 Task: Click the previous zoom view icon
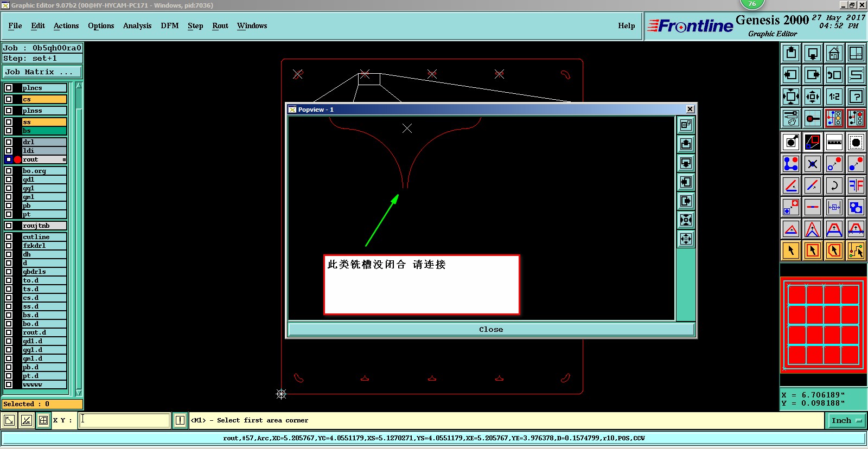[x=834, y=75]
